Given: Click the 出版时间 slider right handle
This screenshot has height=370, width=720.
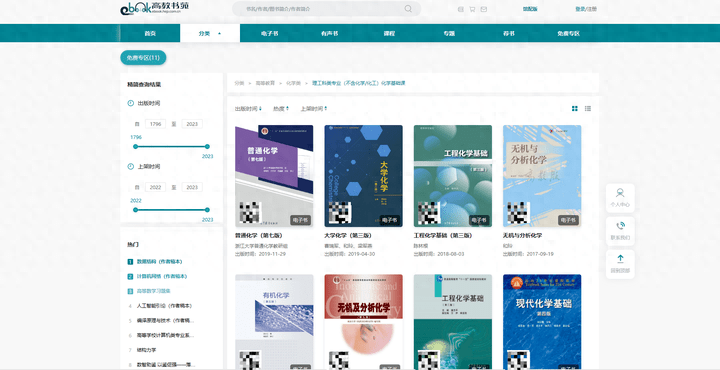Looking at the screenshot, I should click(x=207, y=146).
